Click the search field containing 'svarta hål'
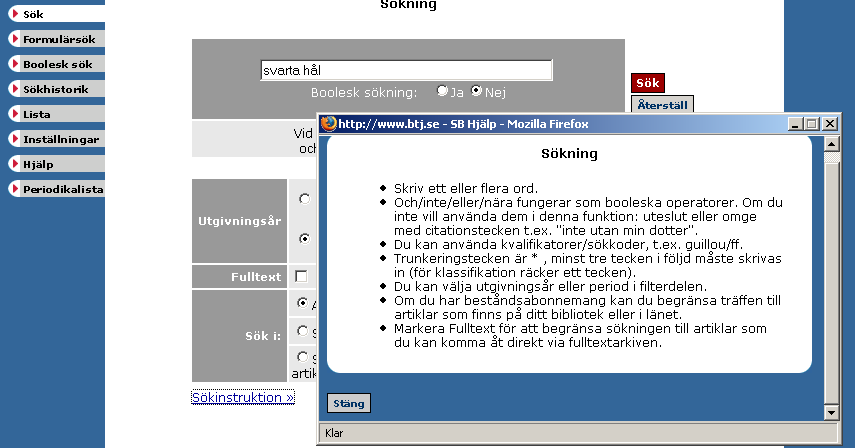Image resolution: width=855 pixels, height=448 pixels. click(406, 70)
